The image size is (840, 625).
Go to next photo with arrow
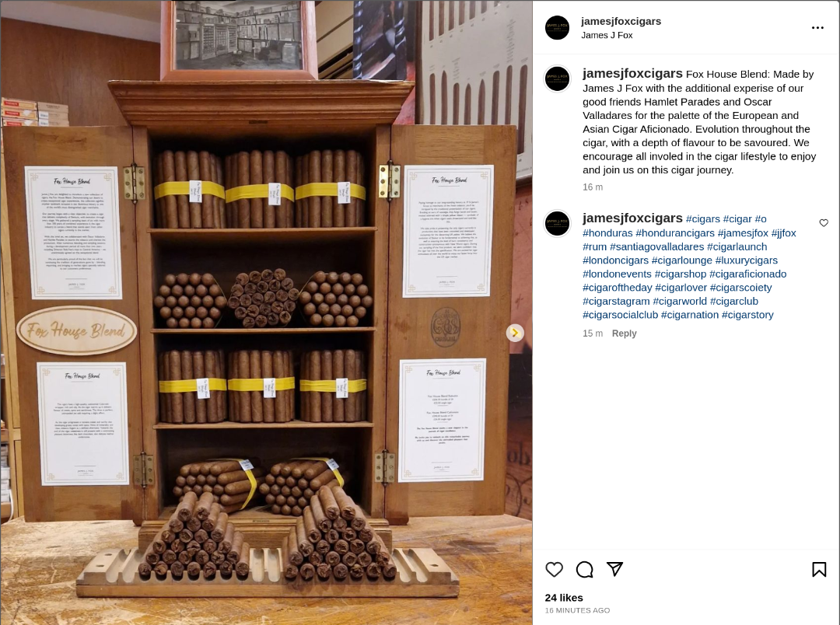click(515, 333)
